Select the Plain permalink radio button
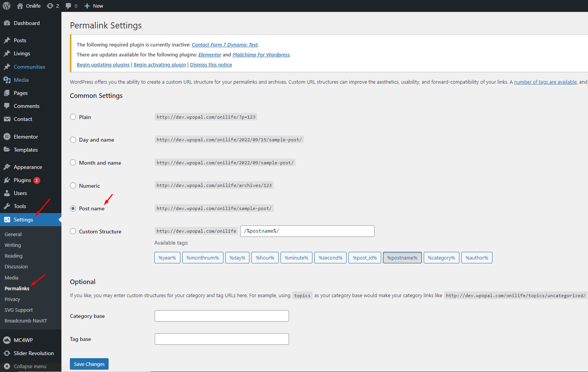Viewport: 588px width, 372px height. pyautogui.click(x=73, y=117)
